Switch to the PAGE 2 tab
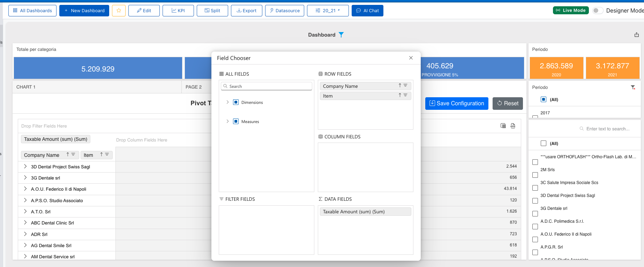The image size is (644, 267). tap(194, 87)
